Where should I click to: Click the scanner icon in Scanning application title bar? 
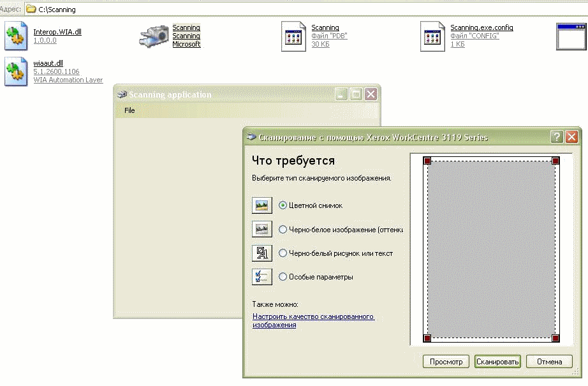[122, 94]
